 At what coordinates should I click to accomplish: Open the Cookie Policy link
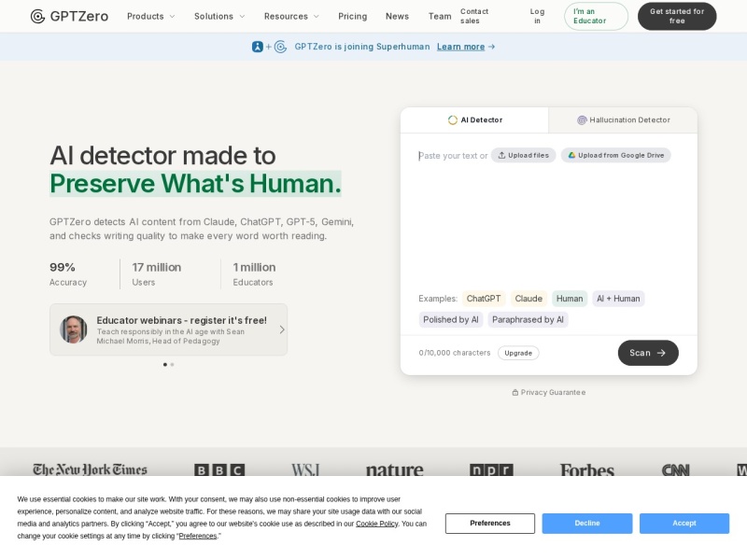click(377, 524)
